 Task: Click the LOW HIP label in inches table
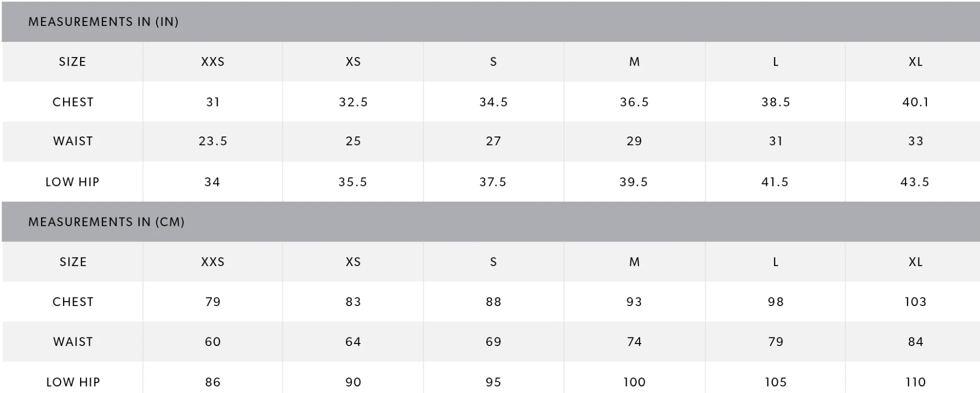pyautogui.click(x=73, y=182)
